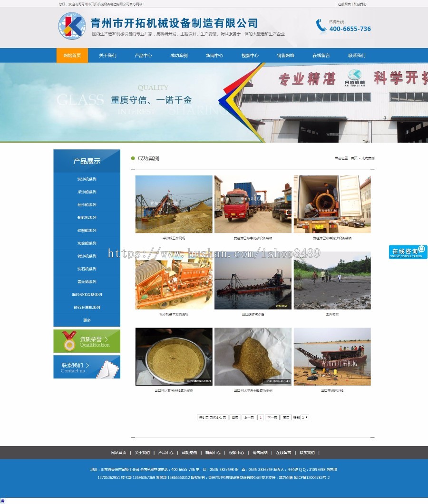
Task: Click 下一页 pagination button
Action: (x=272, y=417)
